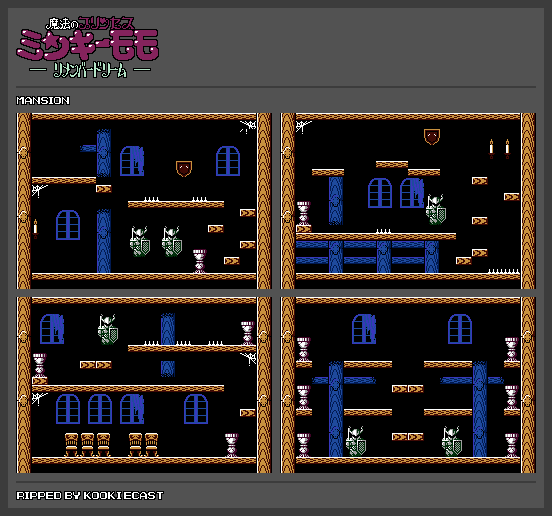Click the shield crest in the top-left room
This screenshot has height=516, width=552.
tap(184, 169)
